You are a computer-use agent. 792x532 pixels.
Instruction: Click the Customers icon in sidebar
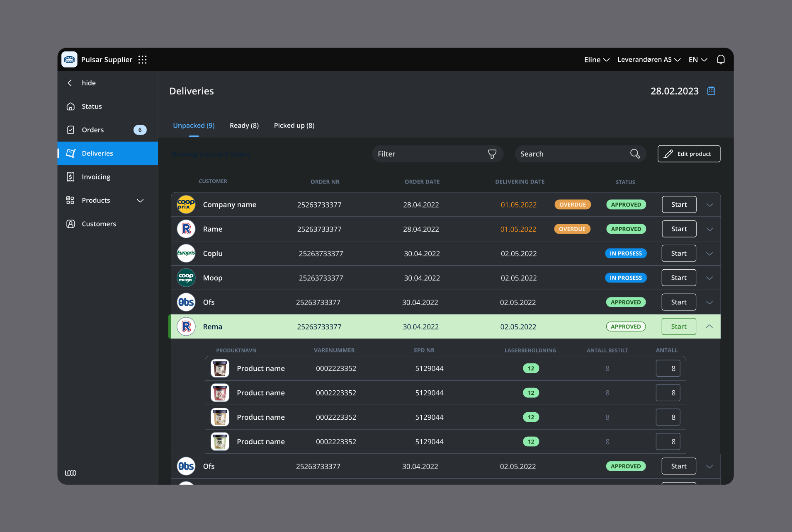coord(71,224)
